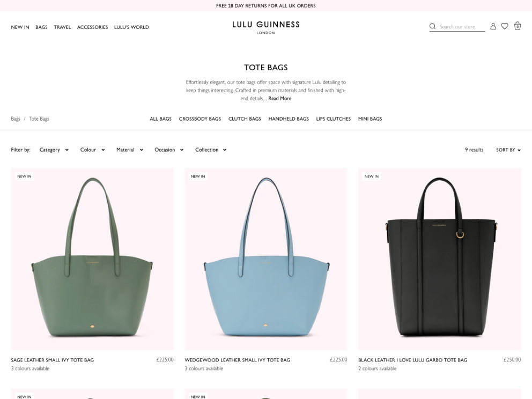Screen dimensions: 532x399
Task: Expand the Colour filter dropdown
Action: click(x=92, y=150)
